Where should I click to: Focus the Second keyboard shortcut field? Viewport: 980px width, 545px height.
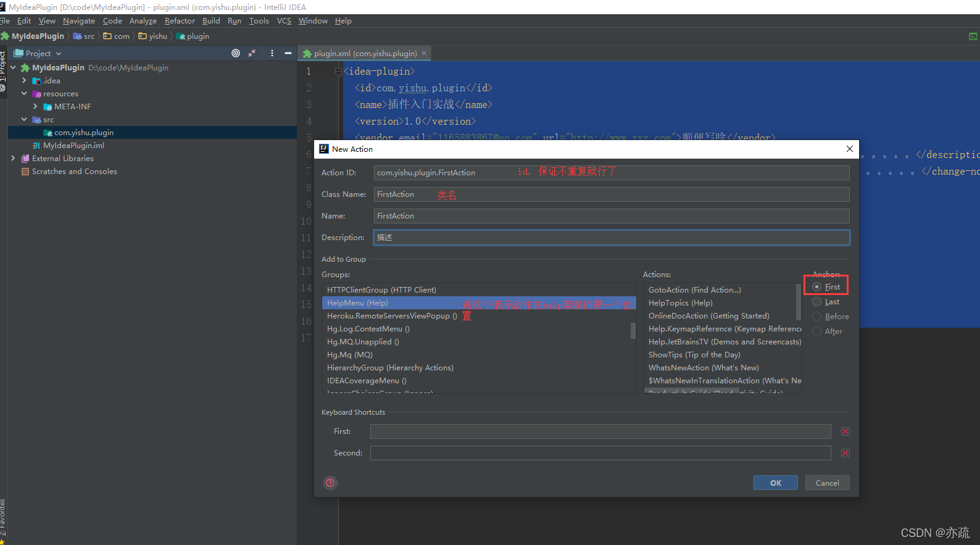pyautogui.click(x=600, y=453)
